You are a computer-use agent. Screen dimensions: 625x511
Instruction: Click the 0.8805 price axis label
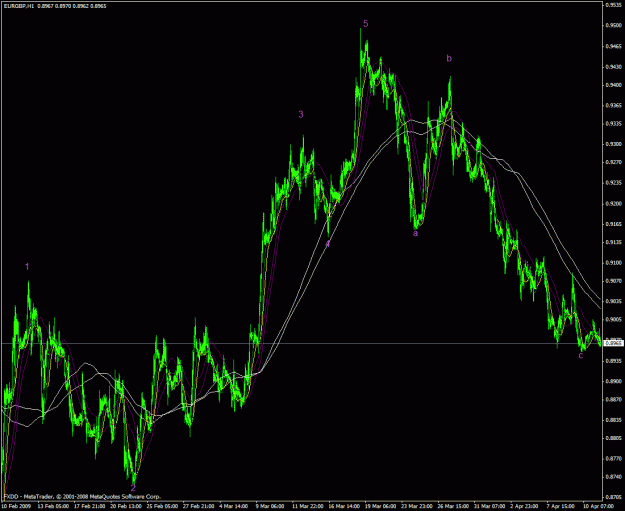click(x=614, y=438)
